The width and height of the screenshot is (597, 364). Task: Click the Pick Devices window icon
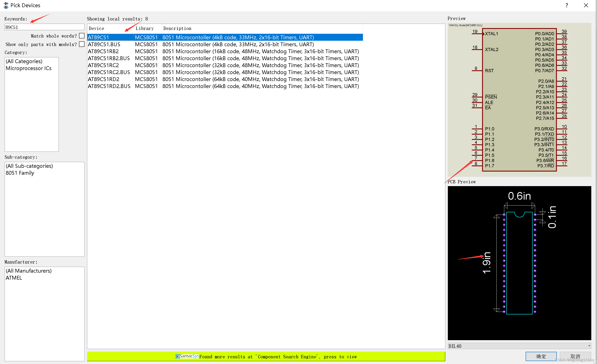tap(6, 5)
